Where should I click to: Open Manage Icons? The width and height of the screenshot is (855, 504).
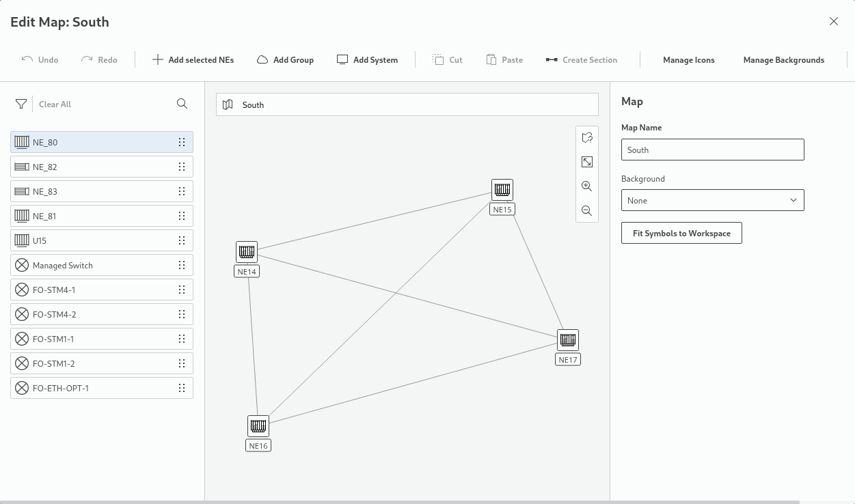pos(688,60)
